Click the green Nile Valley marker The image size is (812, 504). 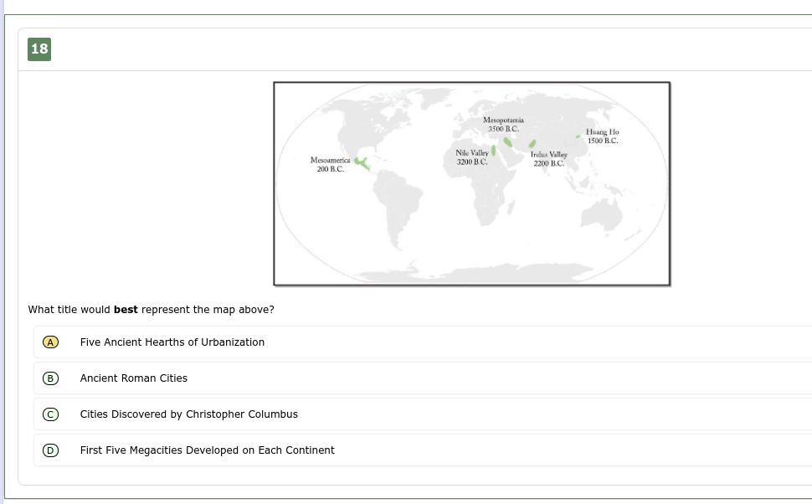[494, 151]
